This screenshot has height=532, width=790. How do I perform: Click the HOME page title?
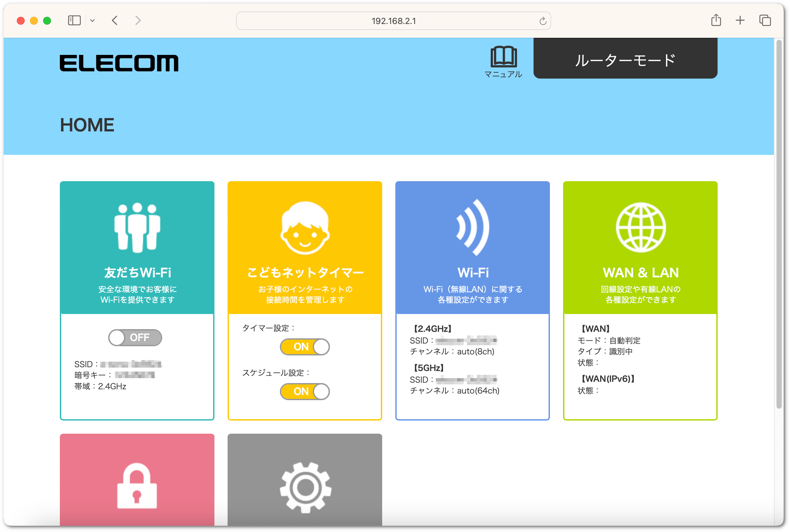click(87, 125)
